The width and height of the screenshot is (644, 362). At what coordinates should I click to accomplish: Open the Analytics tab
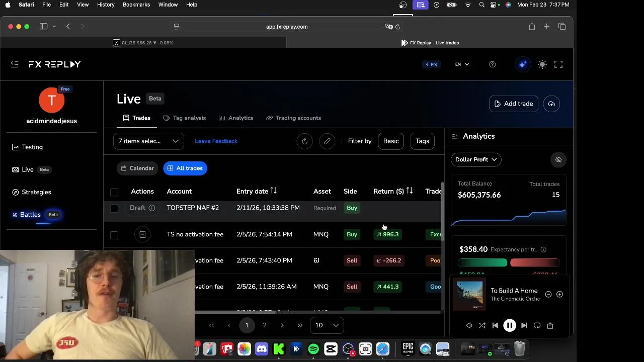coord(236,118)
